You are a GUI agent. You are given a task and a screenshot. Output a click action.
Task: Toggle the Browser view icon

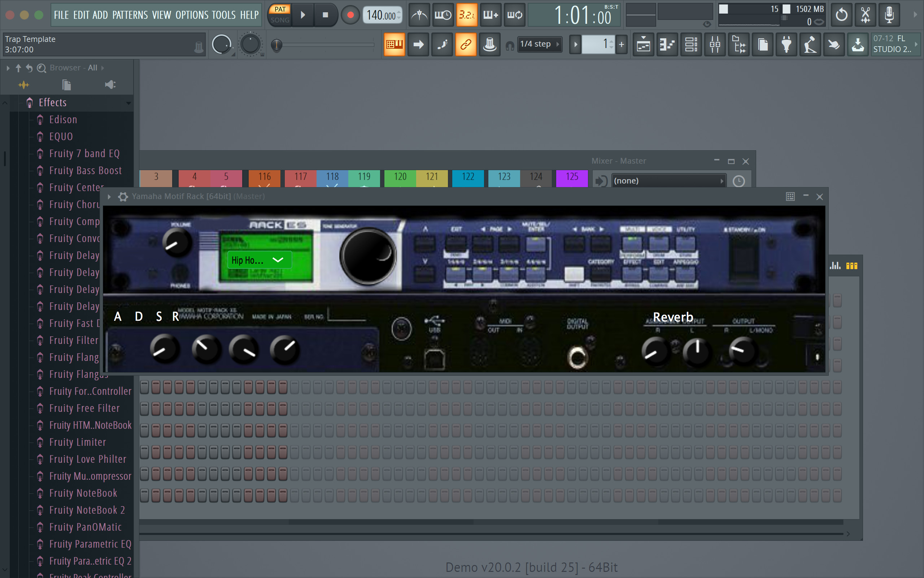[739, 44]
